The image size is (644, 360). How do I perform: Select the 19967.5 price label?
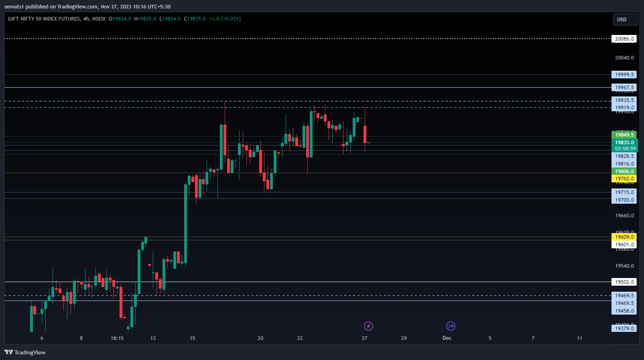624,87
